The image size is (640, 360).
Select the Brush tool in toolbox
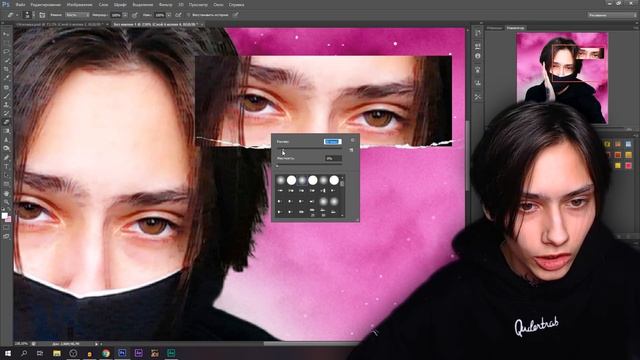[6, 96]
